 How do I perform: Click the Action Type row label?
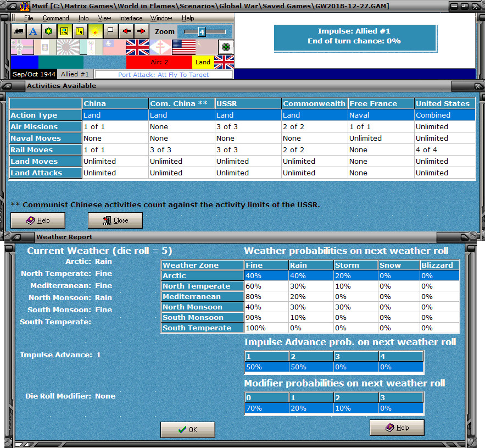[46, 115]
